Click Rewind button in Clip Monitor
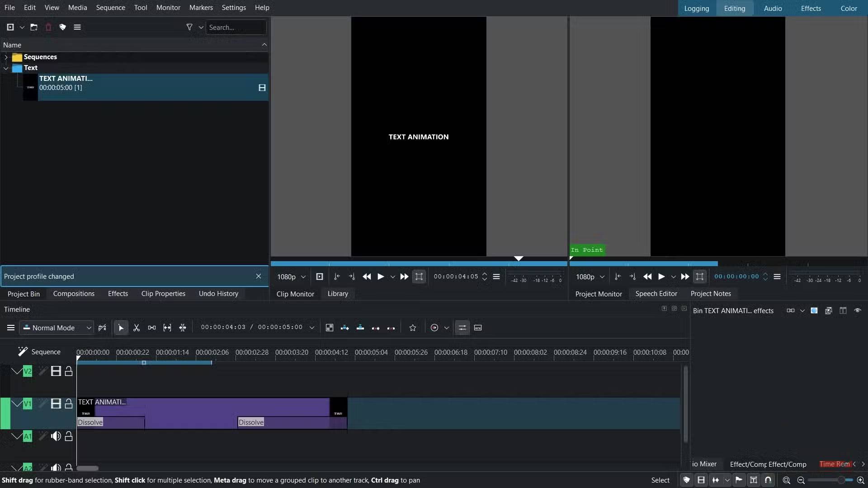Image resolution: width=868 pixels, height=488 pixels. [x=367, y=277]
